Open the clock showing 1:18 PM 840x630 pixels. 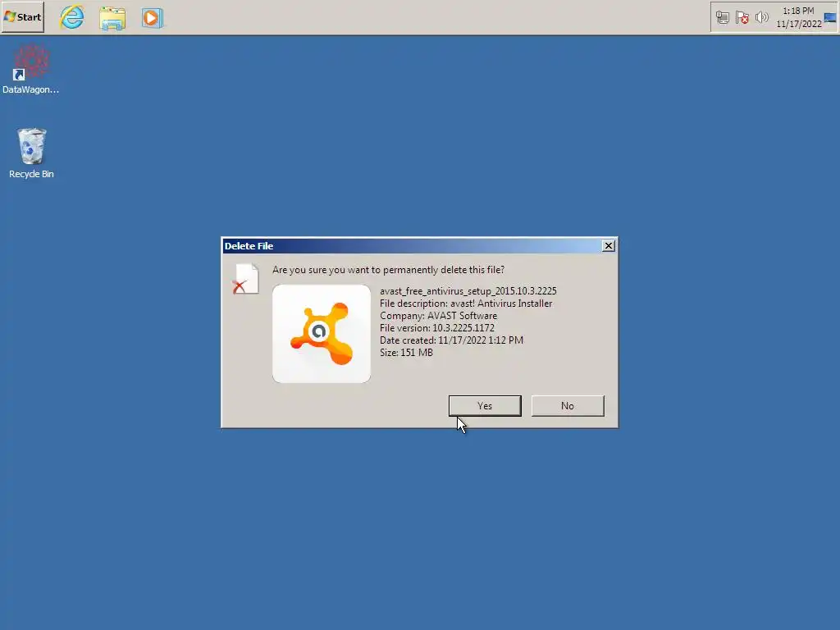(x=798, y=17)
